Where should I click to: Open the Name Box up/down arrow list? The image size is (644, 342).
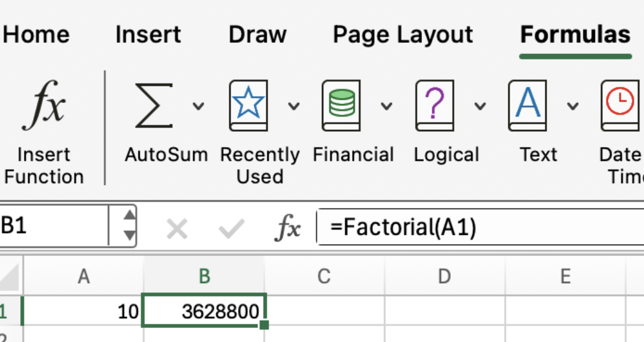pyautogui.click(x=129, y=226)
